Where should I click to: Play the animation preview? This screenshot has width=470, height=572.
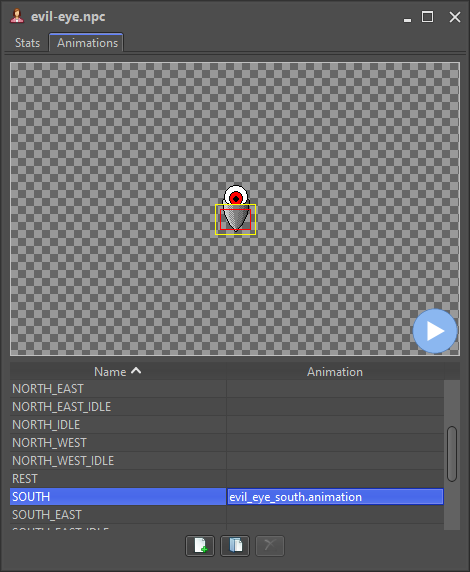click(435, 331)
